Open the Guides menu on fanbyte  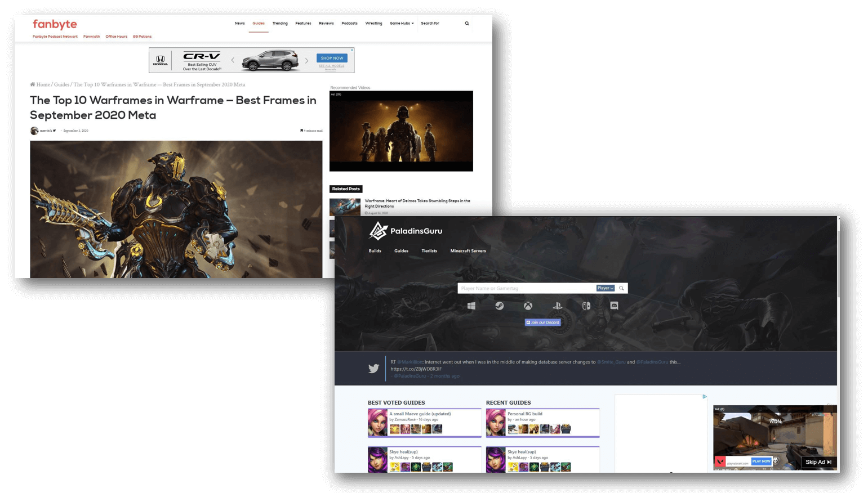coord(259,24)
